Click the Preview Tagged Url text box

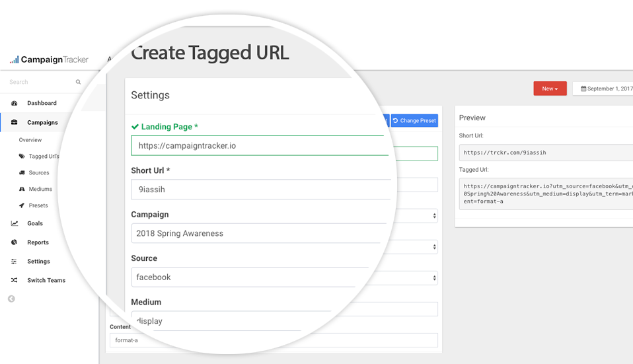click(546, 194)
